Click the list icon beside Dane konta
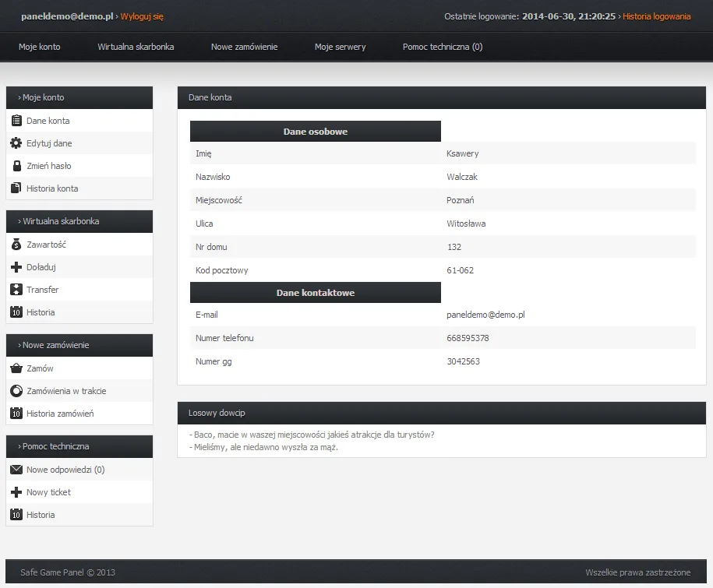 click(16, 121)
